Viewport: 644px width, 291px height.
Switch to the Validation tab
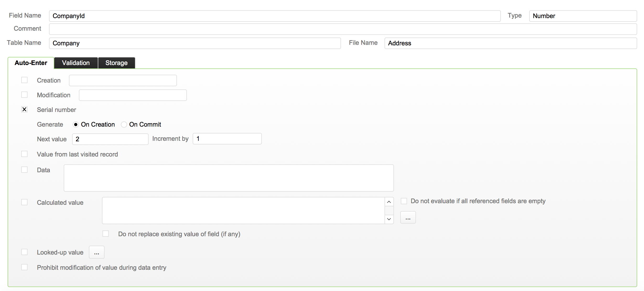[x=76, y=63]
